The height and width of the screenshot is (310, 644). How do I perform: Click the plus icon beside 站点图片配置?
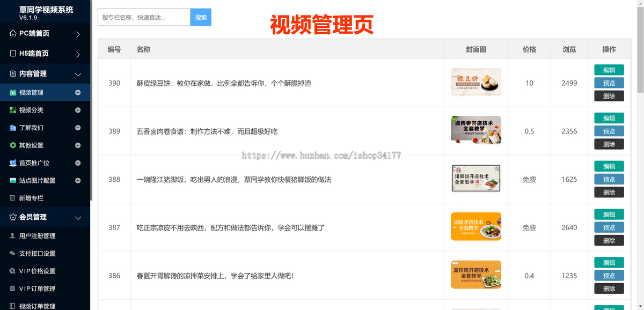pyautogui.click(x=78, y=181)
